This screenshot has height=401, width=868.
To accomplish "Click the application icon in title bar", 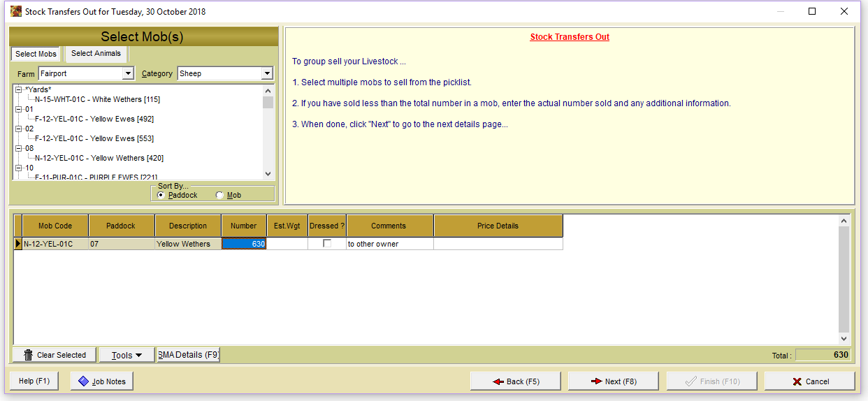I will 15,11.
